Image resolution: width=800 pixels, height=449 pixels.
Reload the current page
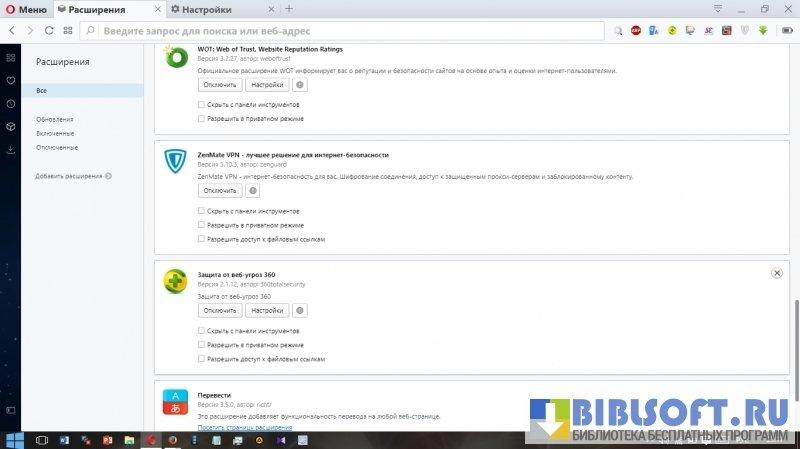[x=49, y=31]
